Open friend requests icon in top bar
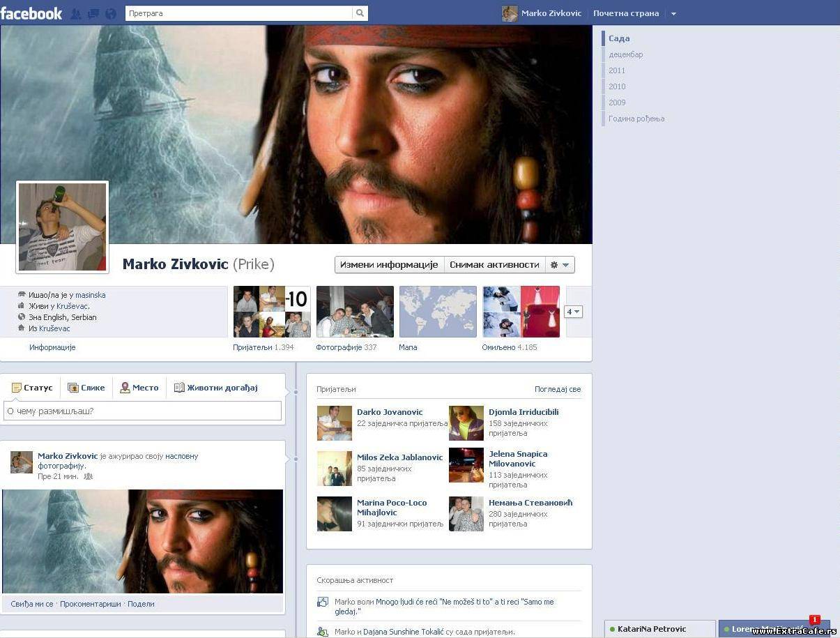This screenshot has height=638, width=840. 76,13
